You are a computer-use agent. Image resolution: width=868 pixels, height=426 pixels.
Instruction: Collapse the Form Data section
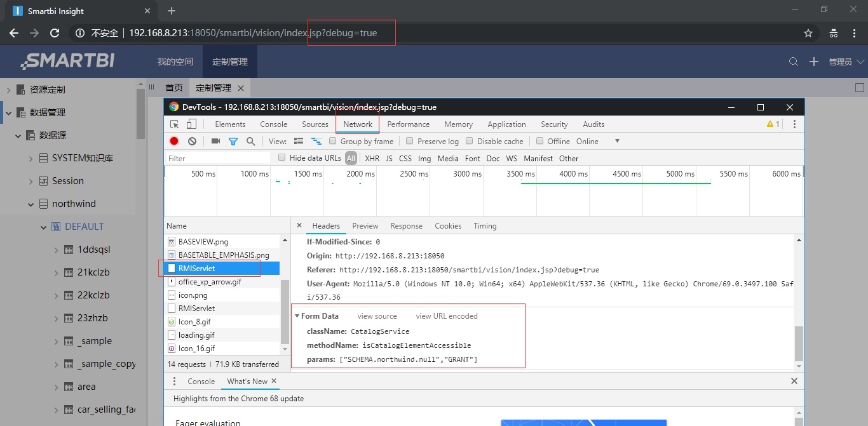point(297,316)
